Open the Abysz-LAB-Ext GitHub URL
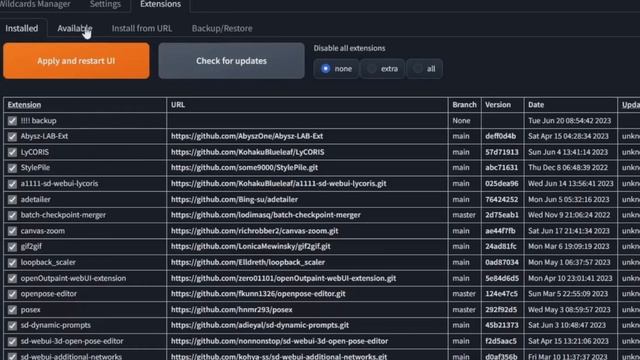 click(247, 136)
